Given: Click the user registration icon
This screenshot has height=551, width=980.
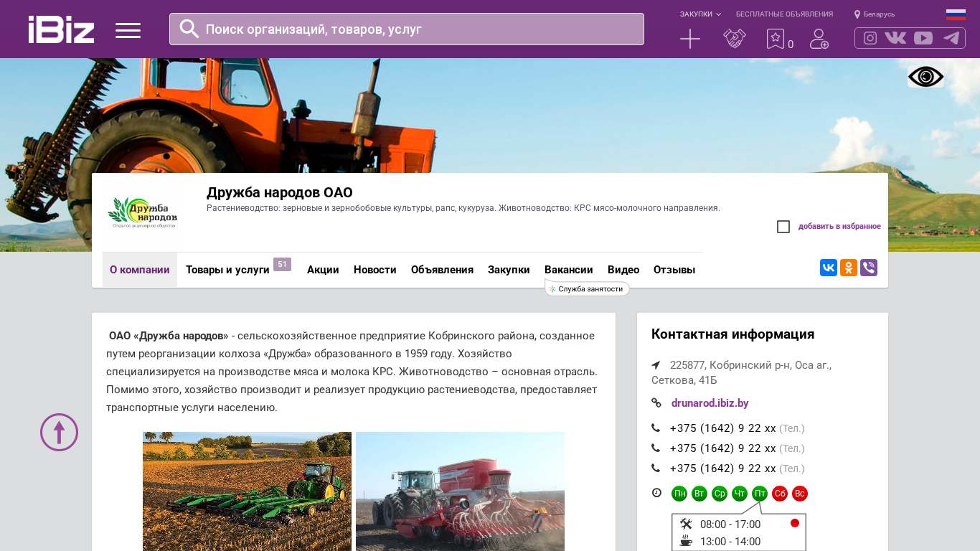Looking at the screenshot, I should coord(819,39).
